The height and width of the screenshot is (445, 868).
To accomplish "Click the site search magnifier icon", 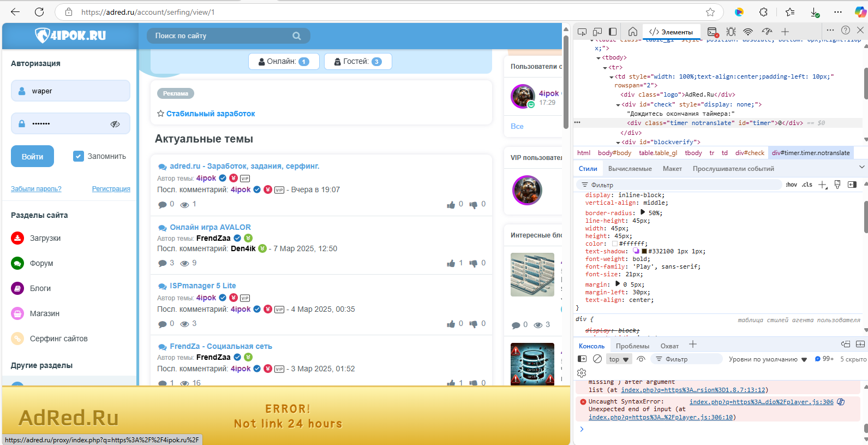I will [297, 36].
